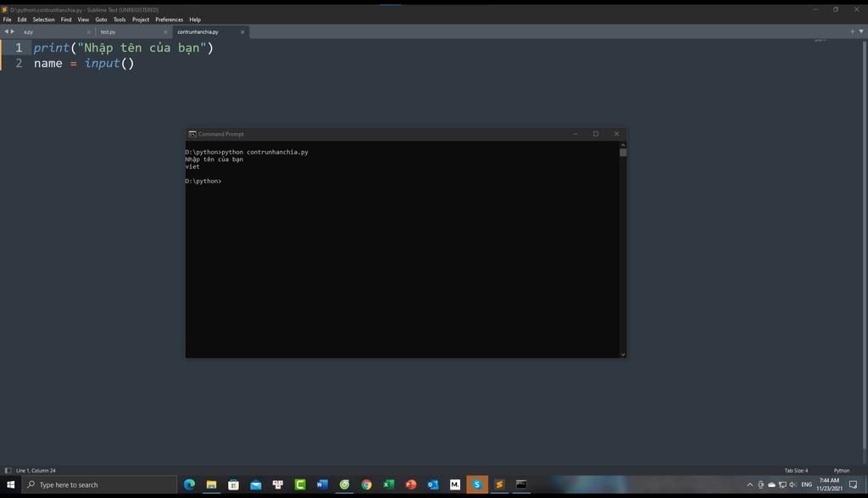Open the Tab Size: 4 selector
Image resolution: width=868 pixels, height=498 pixels.
tap(796, 470)
